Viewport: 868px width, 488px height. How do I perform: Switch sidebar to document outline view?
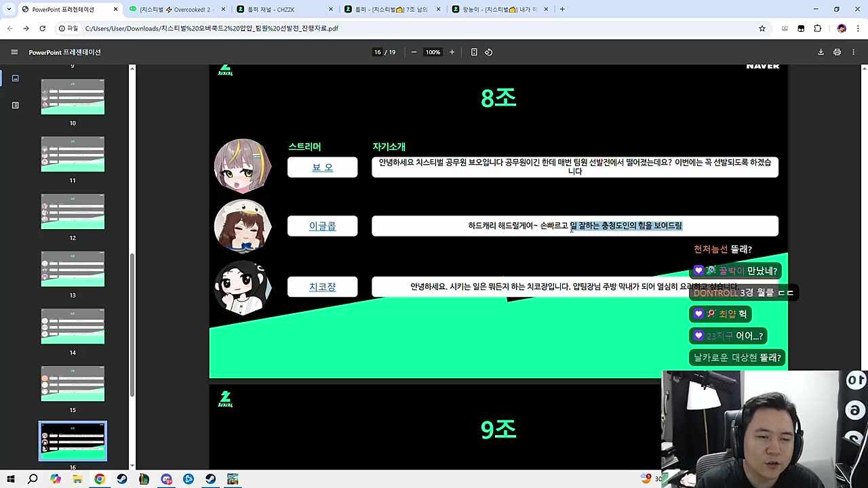click(x=16, y=105)
